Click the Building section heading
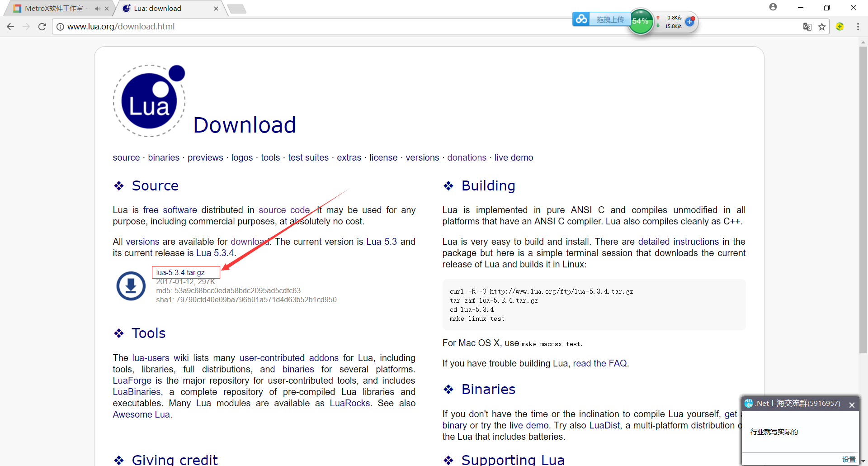 pyautogui.click(x=488, y=185)
